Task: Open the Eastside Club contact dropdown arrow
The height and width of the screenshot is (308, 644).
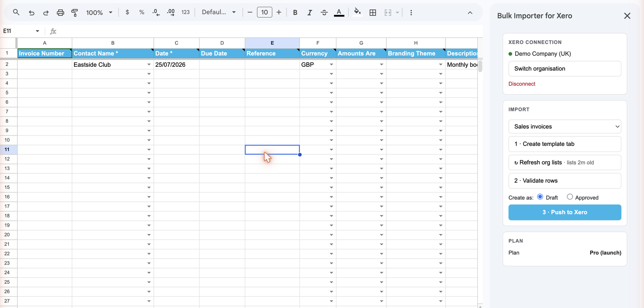Action: pos(149,65)
